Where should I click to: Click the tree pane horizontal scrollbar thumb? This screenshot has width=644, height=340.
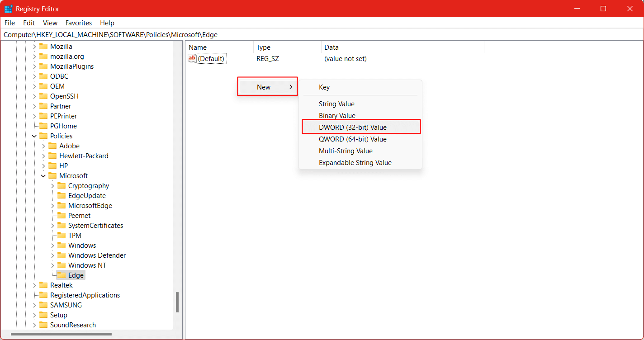tap(61, 334)
